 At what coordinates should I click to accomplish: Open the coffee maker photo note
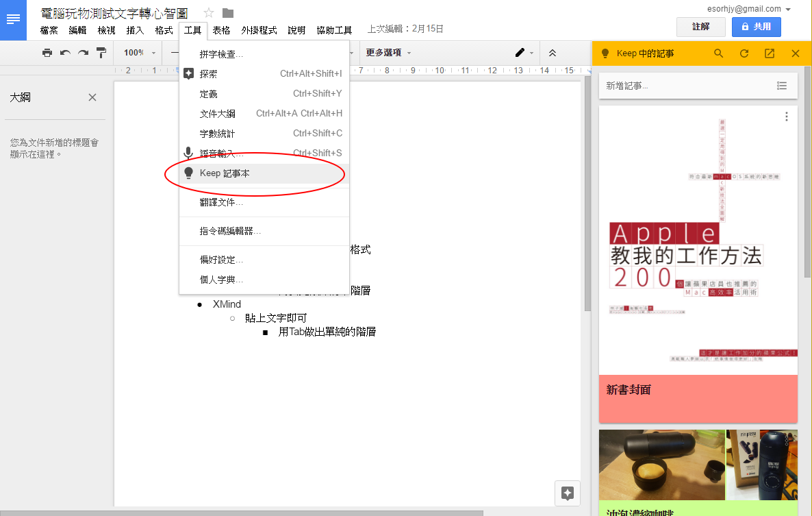(698, 465)
